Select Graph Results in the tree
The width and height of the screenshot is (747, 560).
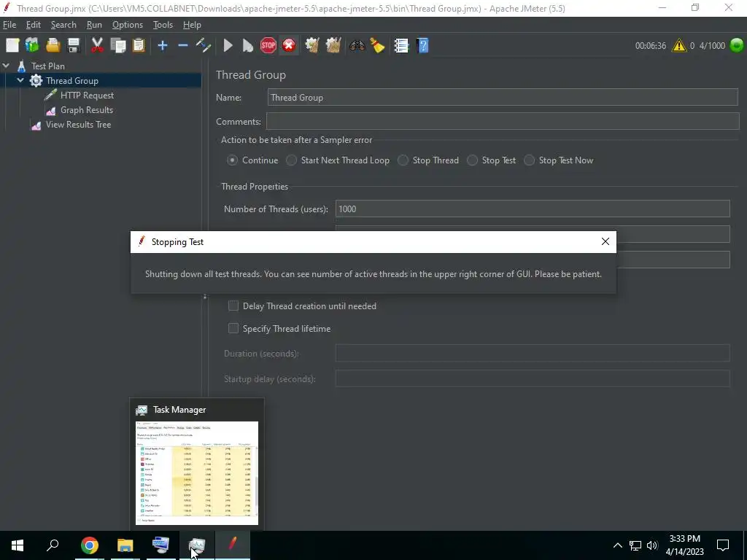click(x=86, y=110)
